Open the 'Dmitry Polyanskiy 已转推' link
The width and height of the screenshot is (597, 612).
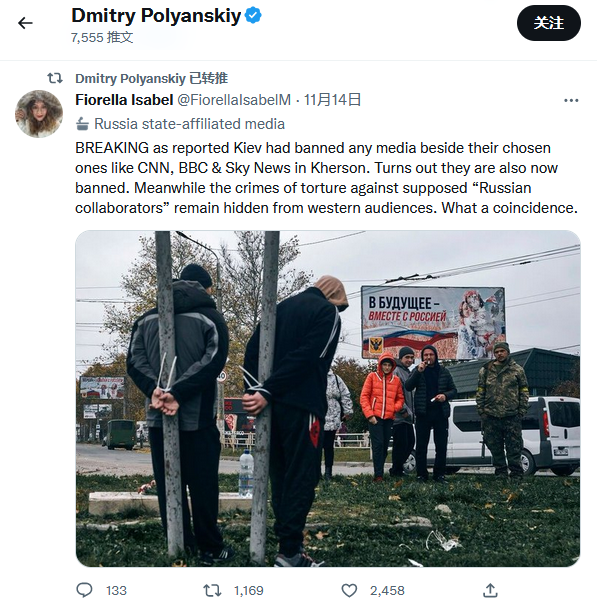[151, 78]
